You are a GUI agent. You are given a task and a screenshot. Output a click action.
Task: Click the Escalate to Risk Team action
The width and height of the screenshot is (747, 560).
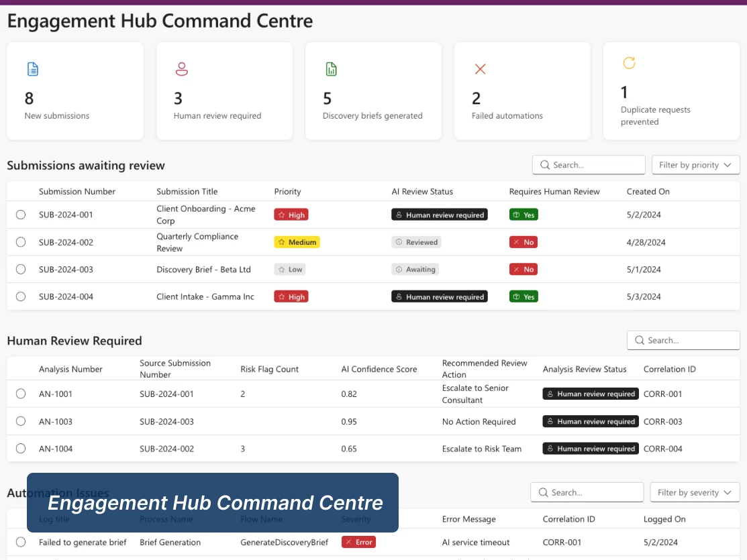coord(482,449)
